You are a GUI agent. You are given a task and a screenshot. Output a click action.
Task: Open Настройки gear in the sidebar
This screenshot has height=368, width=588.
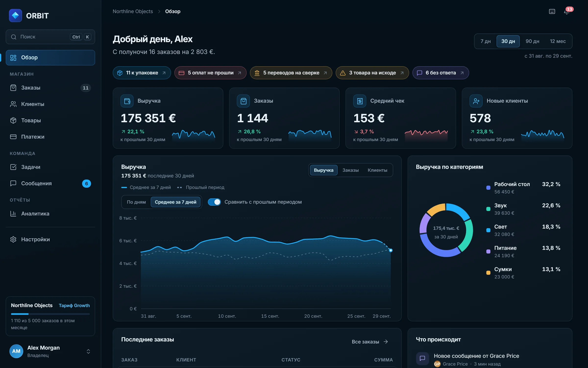[x=50, y=239]
